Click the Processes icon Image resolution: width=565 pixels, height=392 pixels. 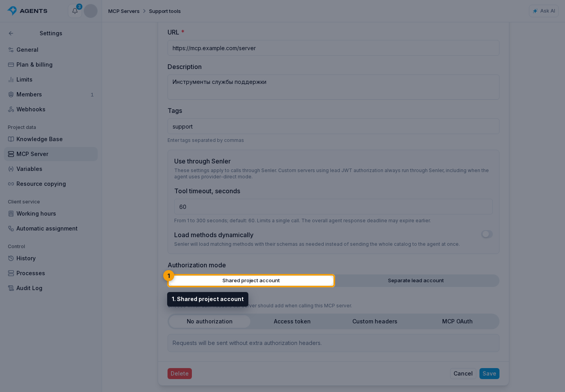11,273
